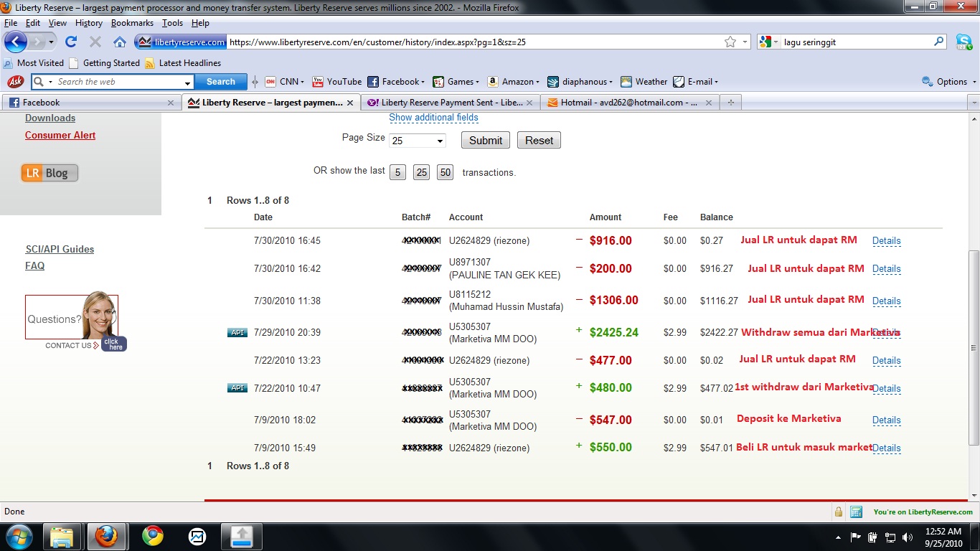
Task: Click the browser back arrow button
Action: pos(16,42)
